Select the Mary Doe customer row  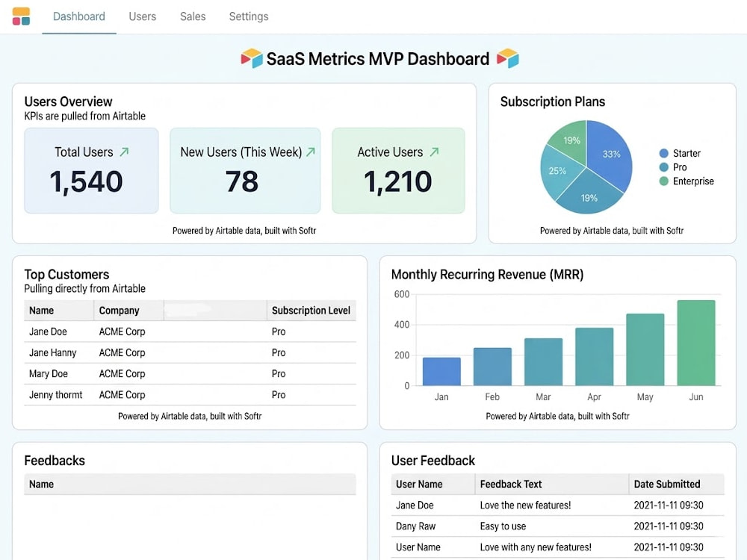(190, 374)
